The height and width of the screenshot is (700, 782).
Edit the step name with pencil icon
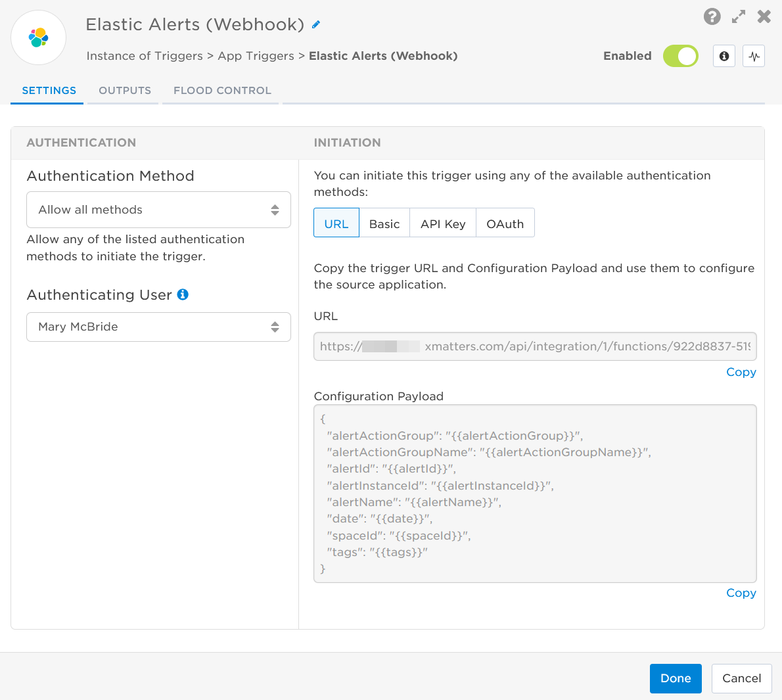(315, 24)
